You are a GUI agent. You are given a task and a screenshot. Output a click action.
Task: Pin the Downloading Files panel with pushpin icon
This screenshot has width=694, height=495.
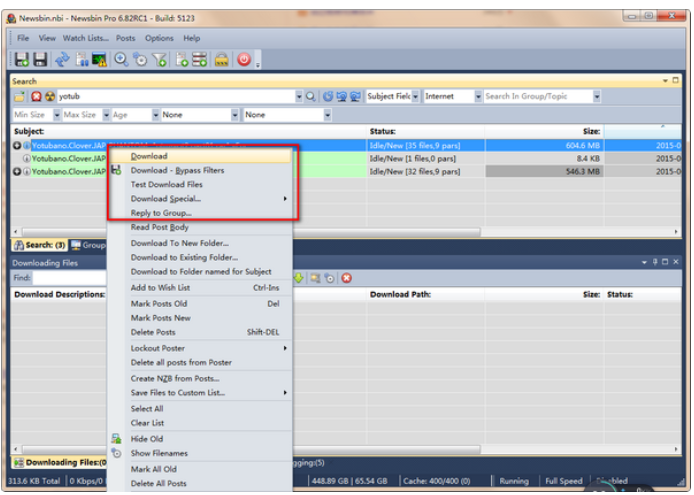[x=655, y=262]
